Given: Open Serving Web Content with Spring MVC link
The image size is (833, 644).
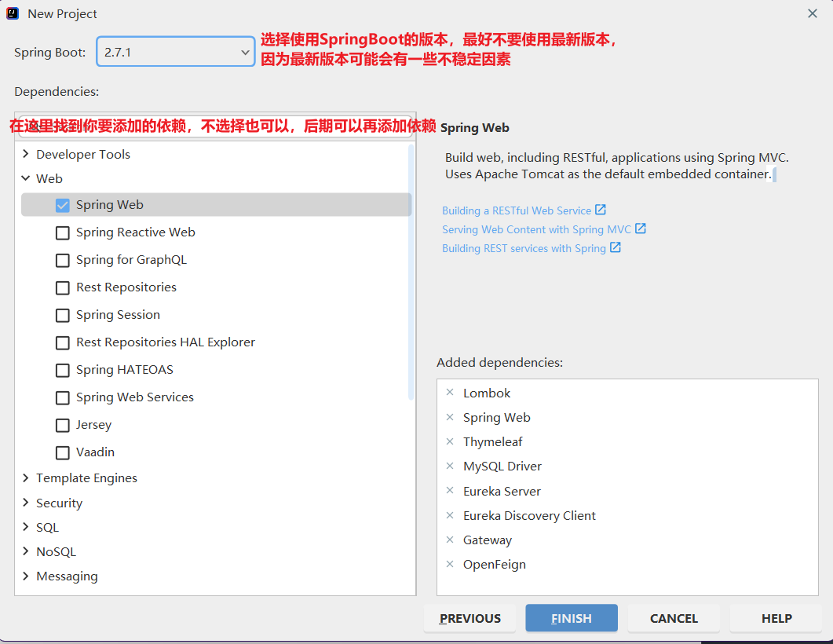Looking at the screenshot, I should [536, 229].
